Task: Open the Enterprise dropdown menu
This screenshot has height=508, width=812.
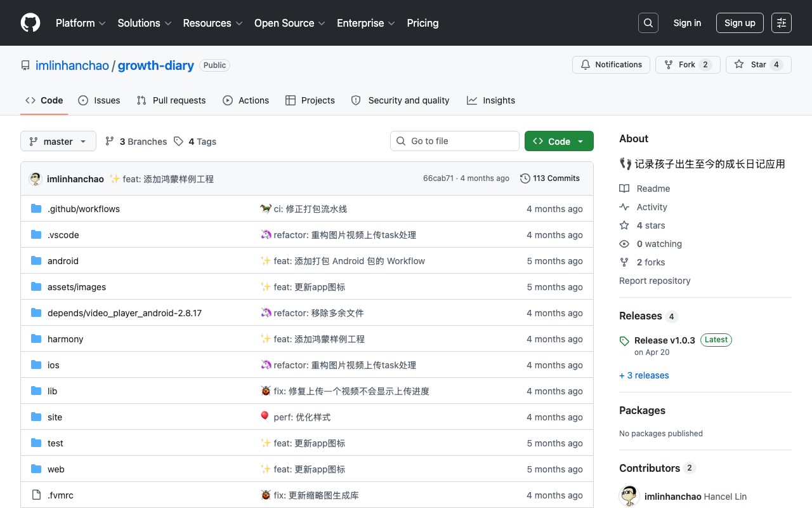Action: [x=366, y=23]
